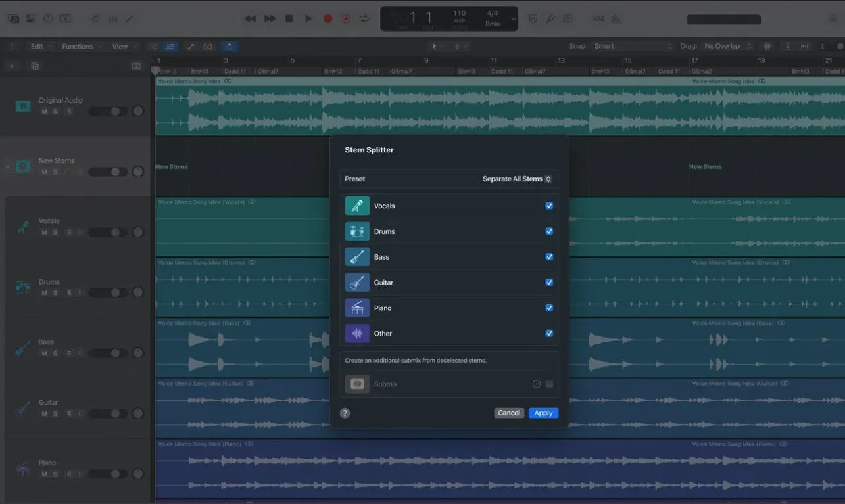This screenshot has width=845, height=504.
Task: Uncheck the Bass stem checkbox
Action: coord(549,257)
